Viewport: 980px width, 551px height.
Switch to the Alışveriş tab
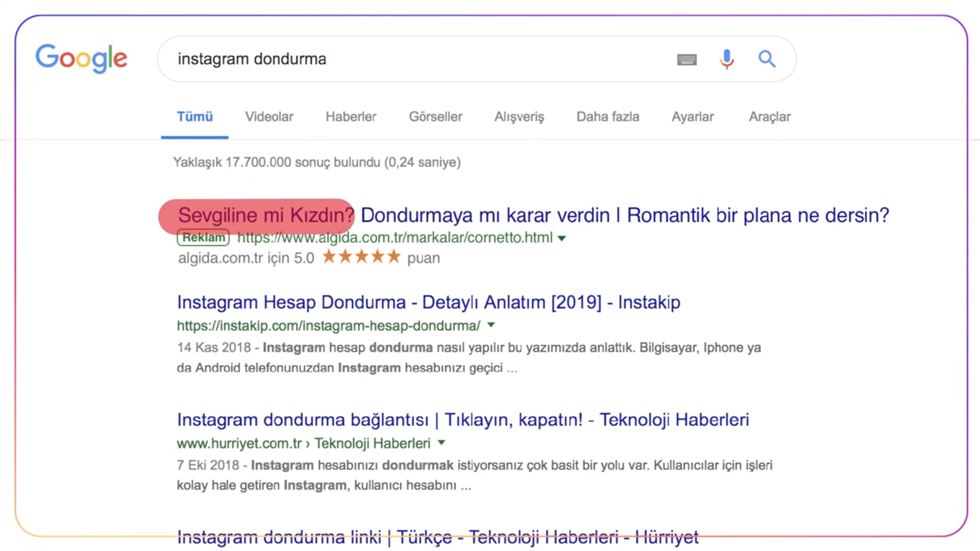519,117
